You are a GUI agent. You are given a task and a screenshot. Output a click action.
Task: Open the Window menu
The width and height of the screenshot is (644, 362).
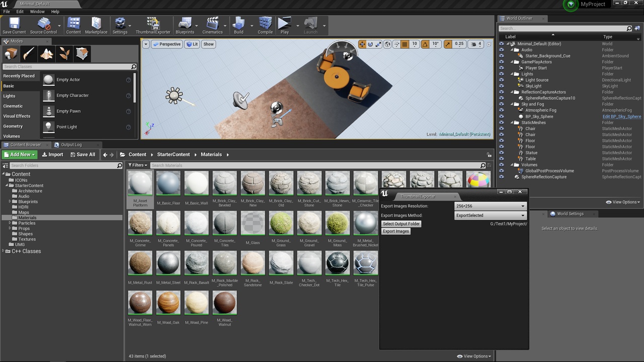tap(37, 12)
